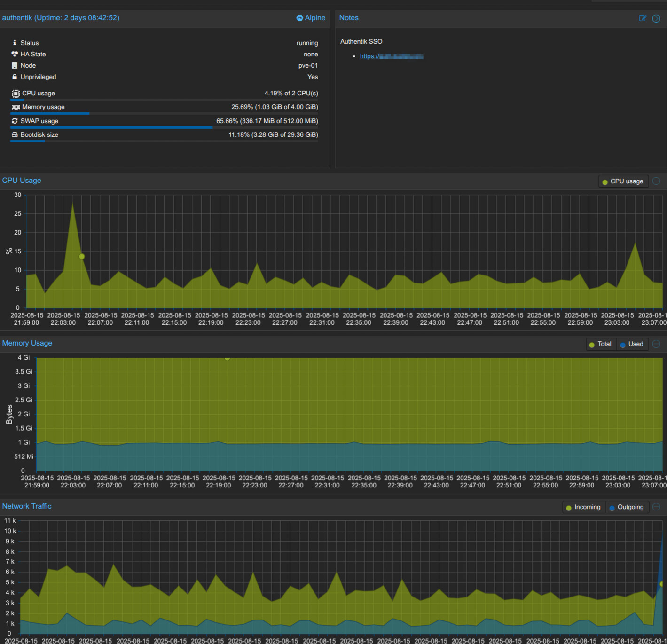Screen dimensions: 667x644
Task: Click the Bootdisk size drive icon
Action: [15, 134]
